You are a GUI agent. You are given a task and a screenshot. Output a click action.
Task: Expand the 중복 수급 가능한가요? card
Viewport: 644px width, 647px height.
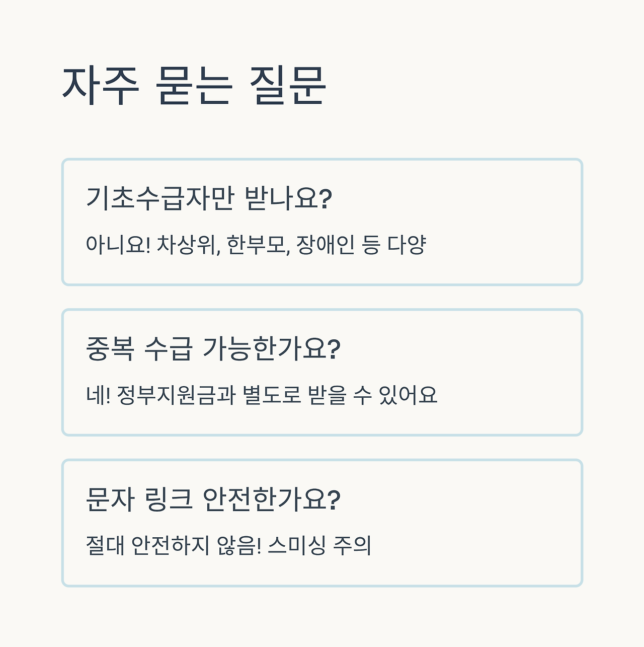322,372
